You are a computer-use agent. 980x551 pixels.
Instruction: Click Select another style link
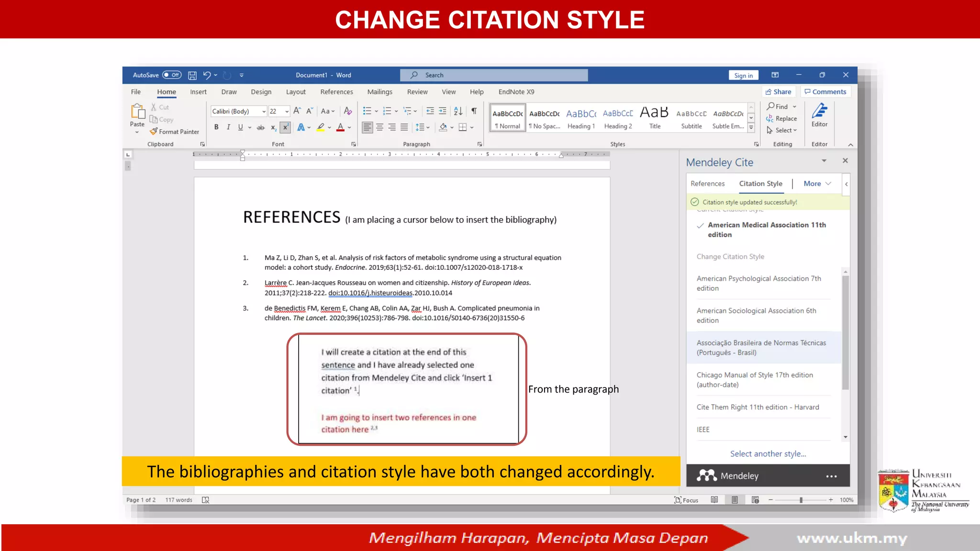[768, 454]
